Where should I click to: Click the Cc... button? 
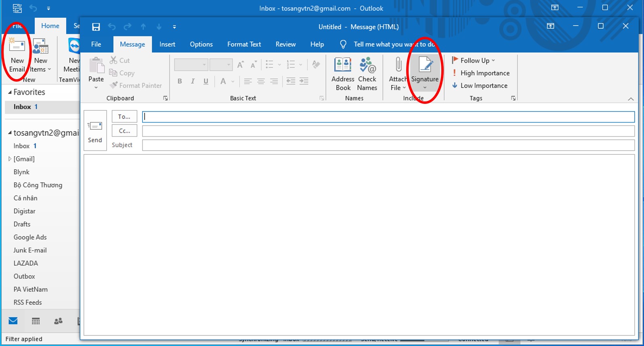[x=124, y=131]
